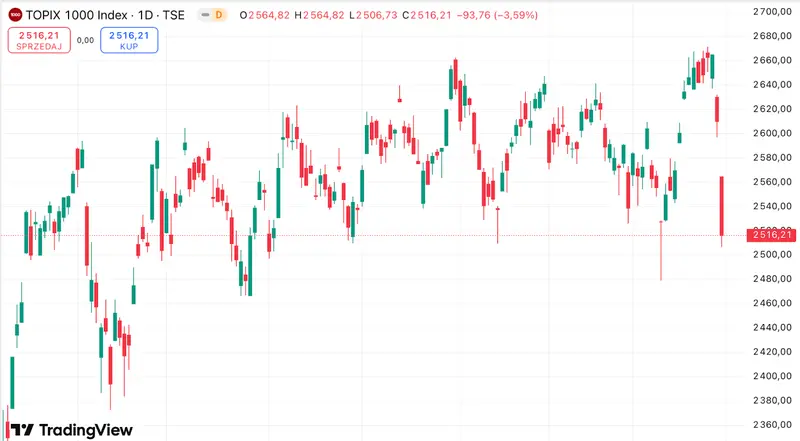Click the change value −93,76 (−3,59%)

(x=497, y=15)
